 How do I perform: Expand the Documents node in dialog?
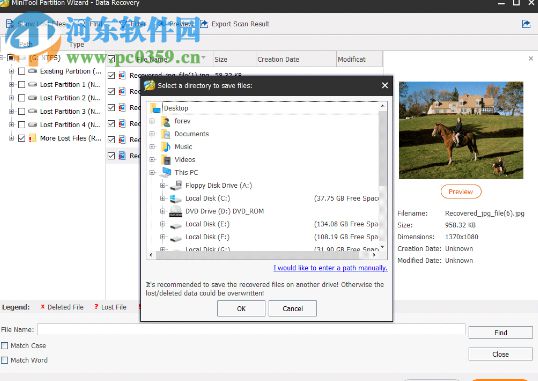(152, 134)
